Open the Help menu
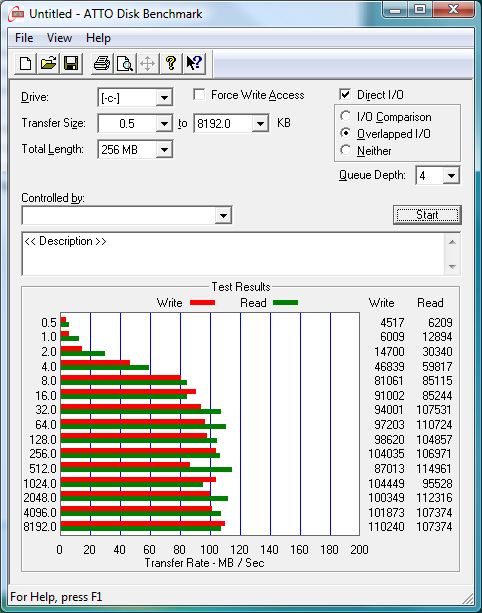 [x=99, y=38]
